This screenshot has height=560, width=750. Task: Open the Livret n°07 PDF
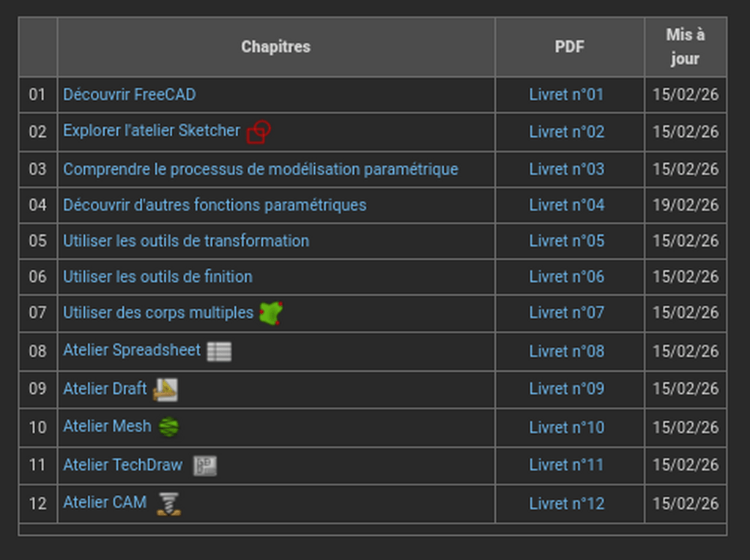pos(566,313)
